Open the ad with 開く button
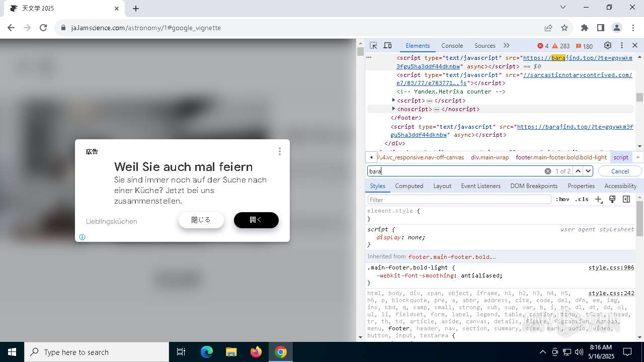Image resolution: width=644 pixels, height=362 pixels. click(x=256, y=220)
